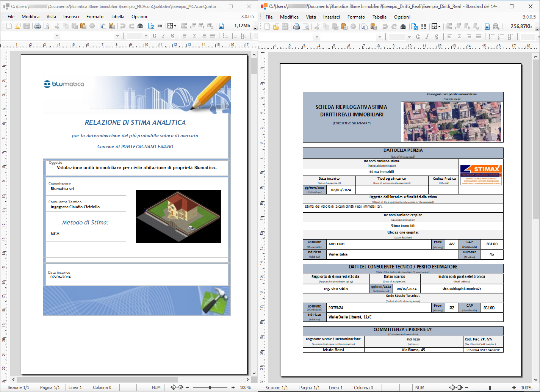Open the first style combo box in the left window
Screen dimensions: 540x392
click(57, 36)
